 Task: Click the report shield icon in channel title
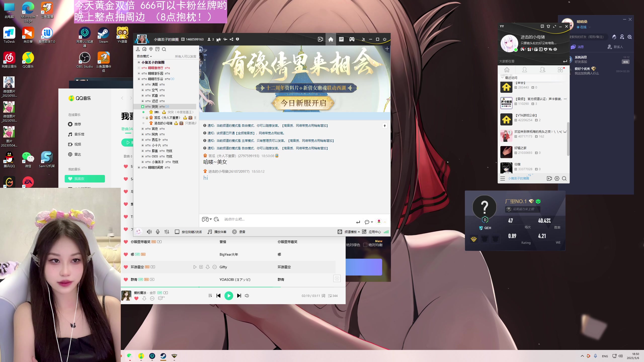tap(237, 39)
